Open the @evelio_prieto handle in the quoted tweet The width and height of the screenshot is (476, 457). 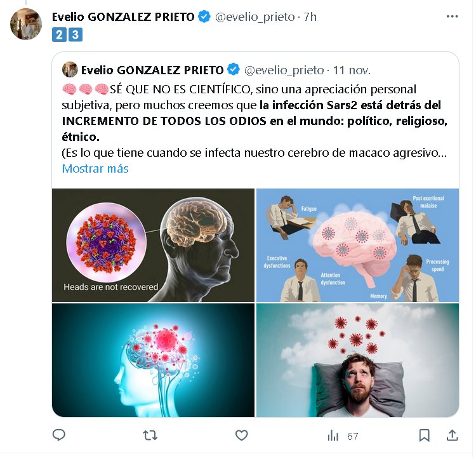(284, 70)
